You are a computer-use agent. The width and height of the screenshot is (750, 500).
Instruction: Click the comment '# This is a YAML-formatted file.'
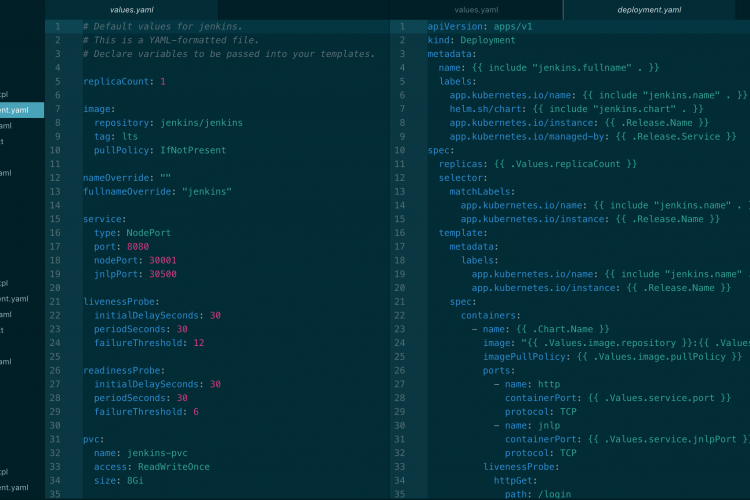[x=171, y=40]
